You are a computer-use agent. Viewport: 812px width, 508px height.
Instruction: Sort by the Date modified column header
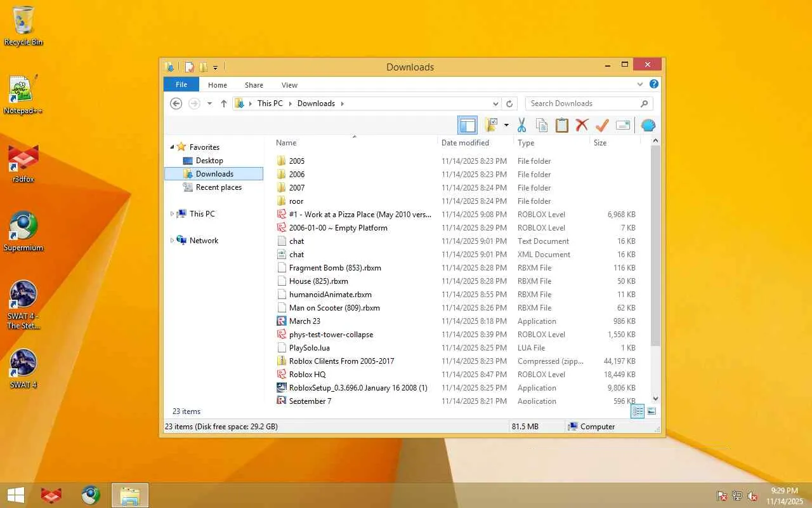[476, 143]
